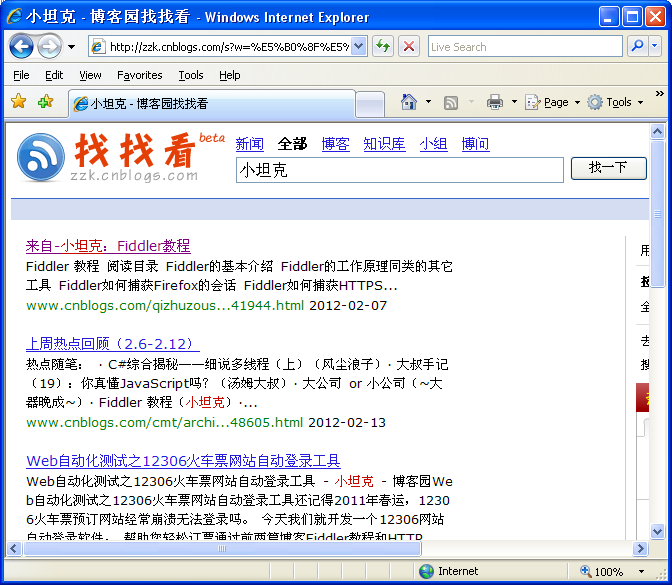672x585 pixels.
Task: Click the vertical scrollbar thumb
Action: point(657,214)
